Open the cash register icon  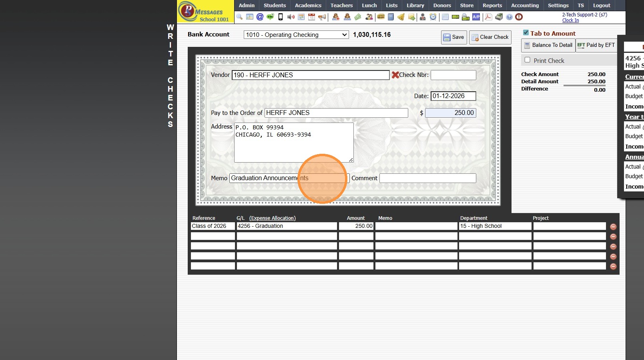click(x=499, y=17)
